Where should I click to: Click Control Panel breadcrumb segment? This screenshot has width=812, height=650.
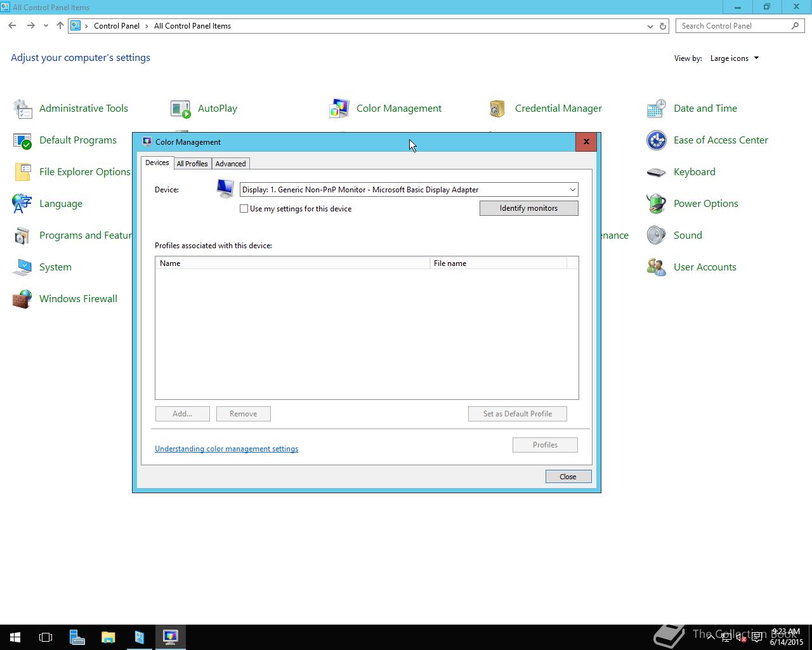click(x=117, y=26)
